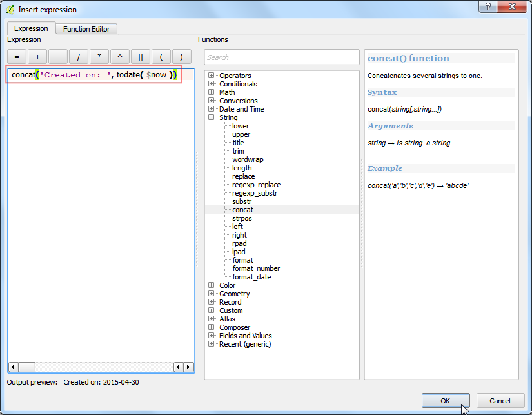This screenshot has width=532, height=415.
Task: Expand the Fields and Values group
Action: coord(211,336)
